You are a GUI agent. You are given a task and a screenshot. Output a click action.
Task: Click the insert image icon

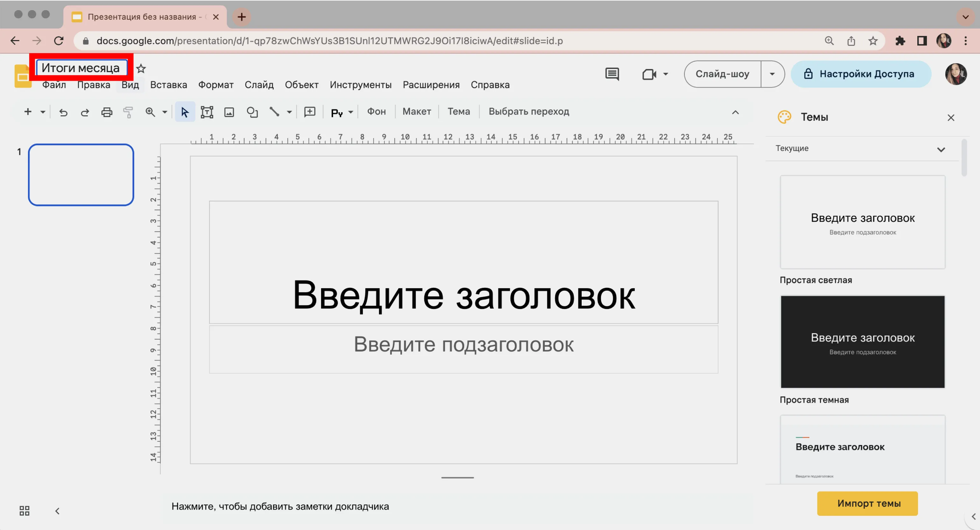click(x=229, y=112)
